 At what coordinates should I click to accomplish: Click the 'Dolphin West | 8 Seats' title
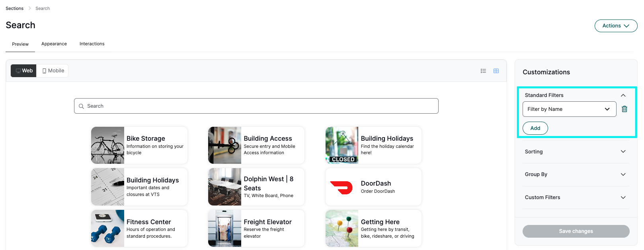tap(269, 184)
